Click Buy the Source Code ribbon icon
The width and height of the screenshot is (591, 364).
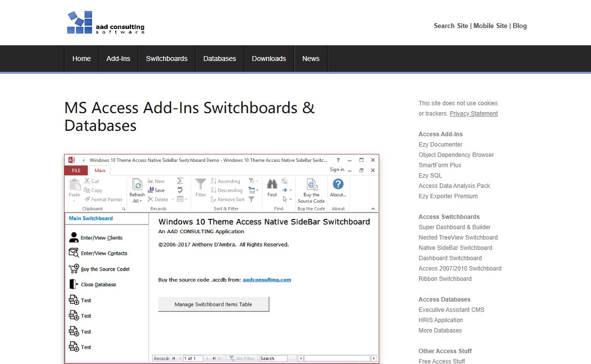(312, 185)
